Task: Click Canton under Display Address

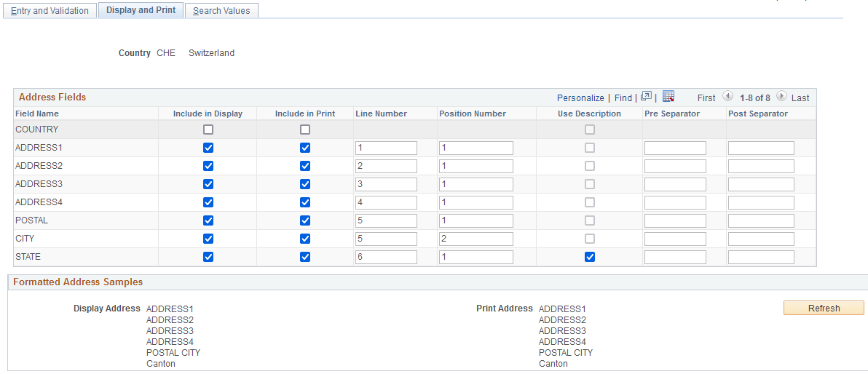Action: [x=160, y=364]
